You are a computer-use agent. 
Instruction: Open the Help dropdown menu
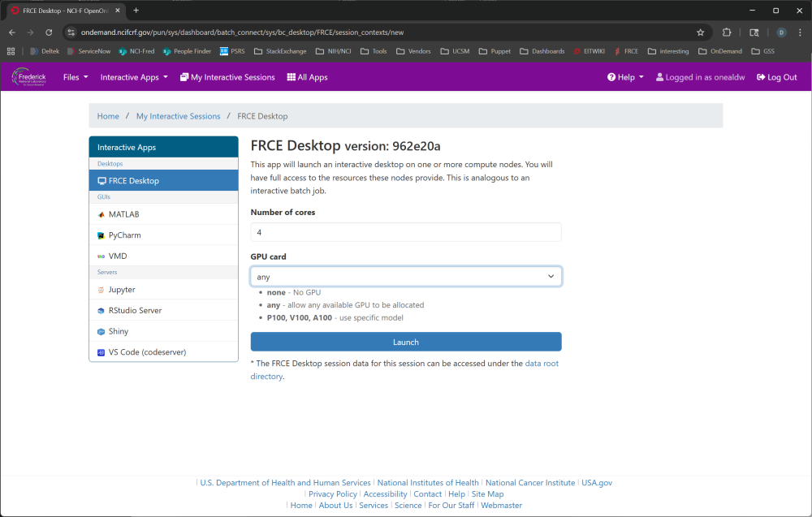pyautogui.click(x=625, y=77)
